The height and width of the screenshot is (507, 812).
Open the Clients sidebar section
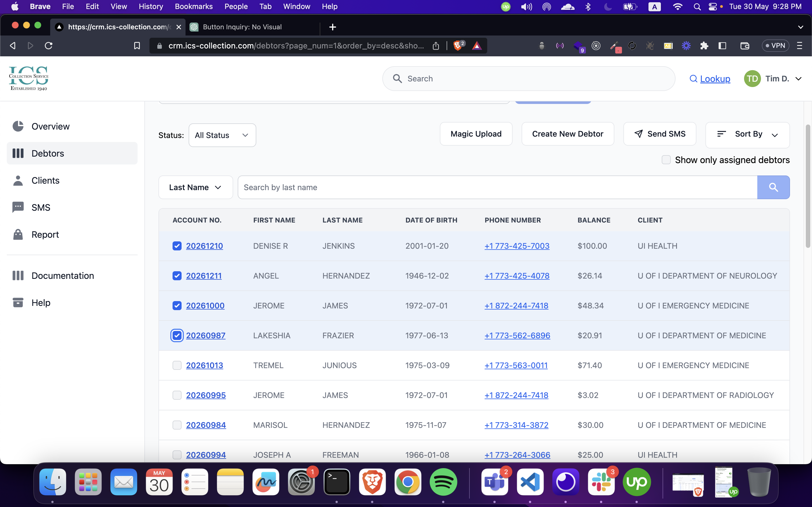tap(45, 180)
